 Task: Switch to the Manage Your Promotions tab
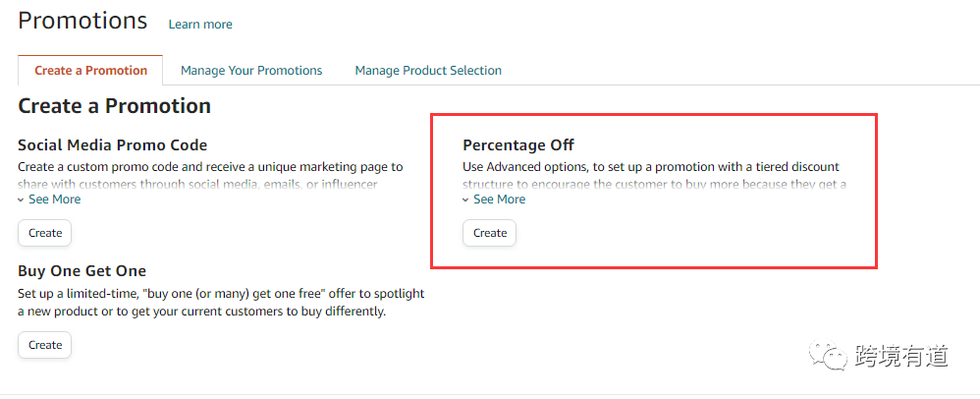click(x=251, y=71)
